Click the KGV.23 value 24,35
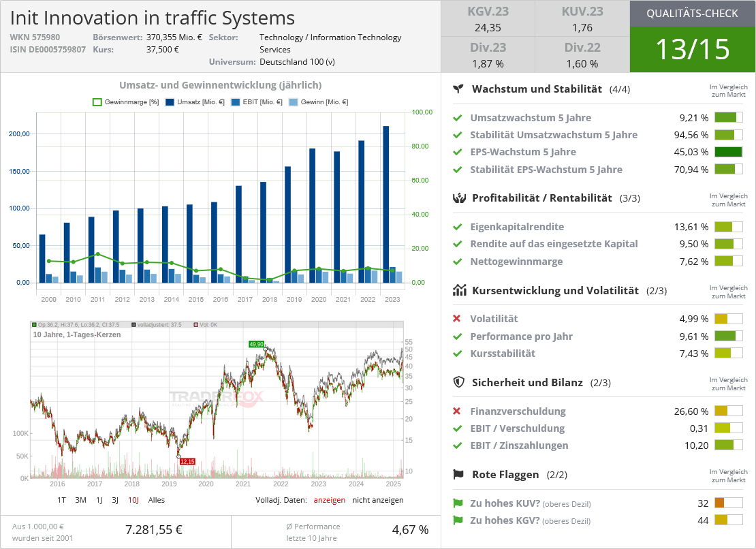The height and width of the screenshot is (549, 756). click(488, 28)
